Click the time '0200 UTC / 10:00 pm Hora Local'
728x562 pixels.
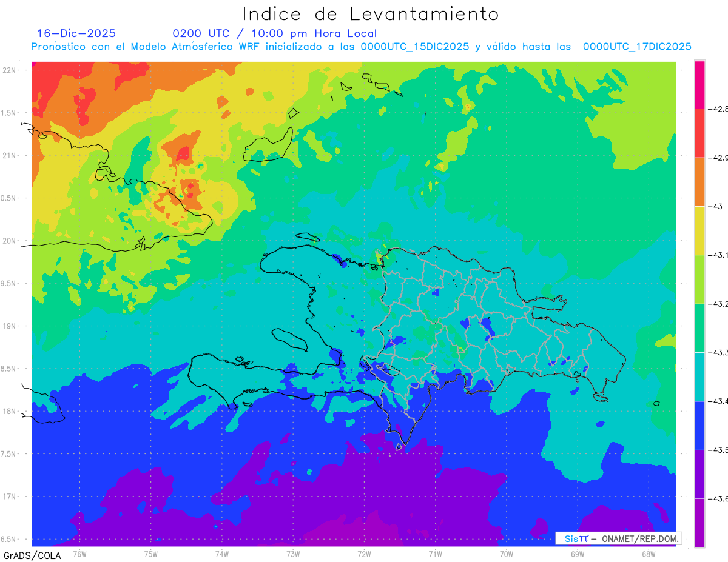coord(275,33)
